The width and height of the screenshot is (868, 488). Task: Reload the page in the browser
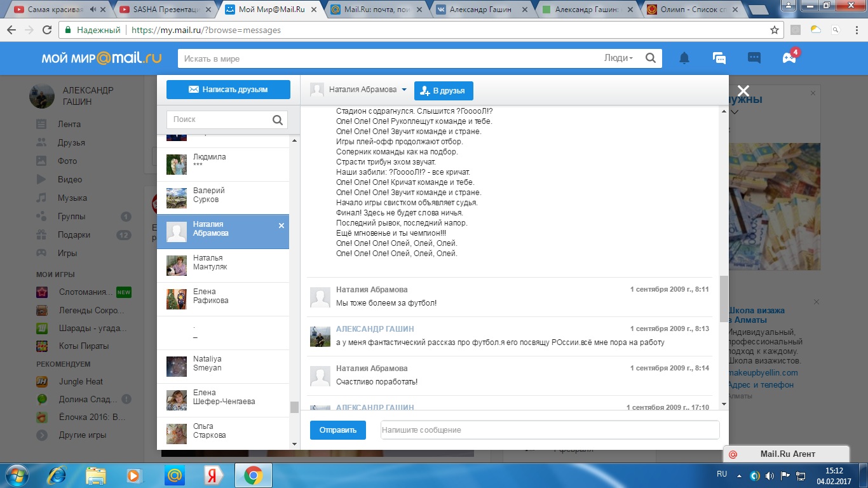[x=47, y=30]
